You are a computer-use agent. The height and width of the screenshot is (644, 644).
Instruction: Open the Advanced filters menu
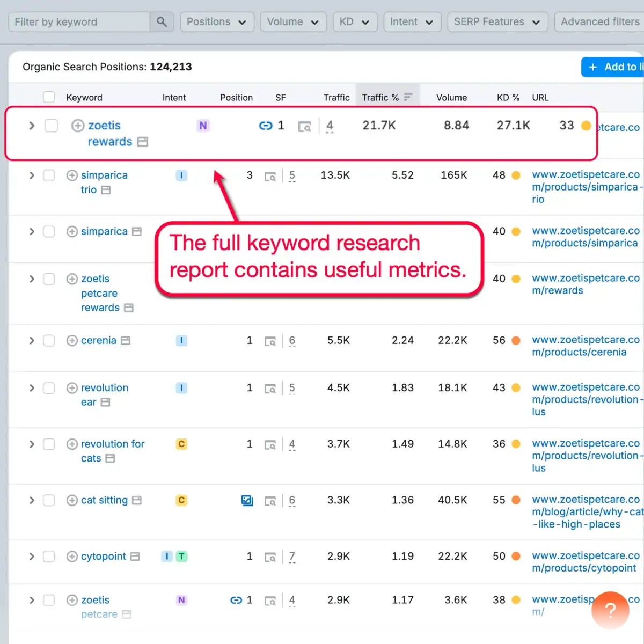(599, 21)
